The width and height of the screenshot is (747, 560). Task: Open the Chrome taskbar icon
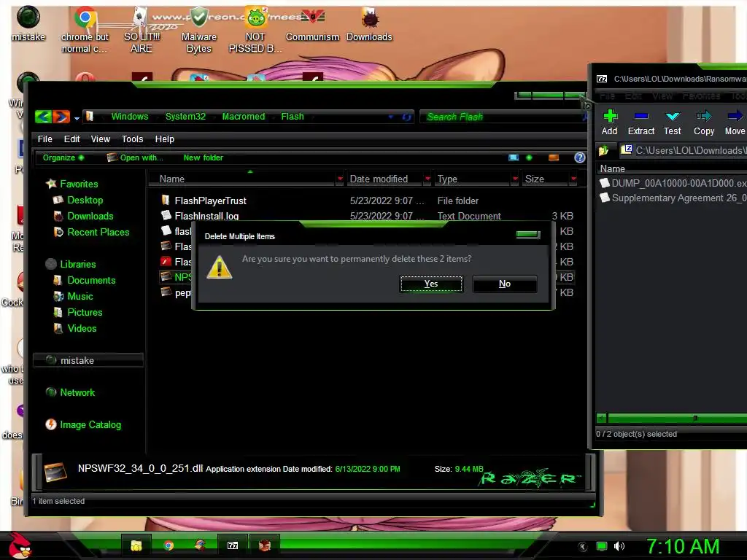pos(169,545)
